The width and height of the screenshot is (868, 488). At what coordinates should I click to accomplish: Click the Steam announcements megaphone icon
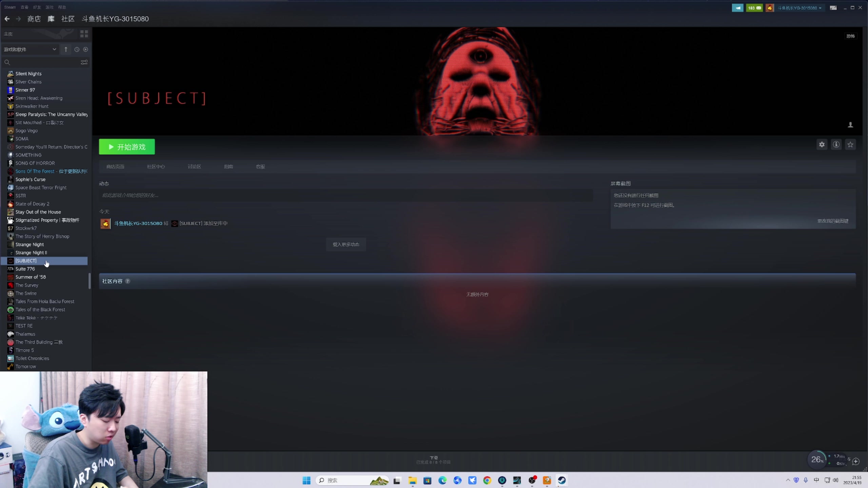737,8
